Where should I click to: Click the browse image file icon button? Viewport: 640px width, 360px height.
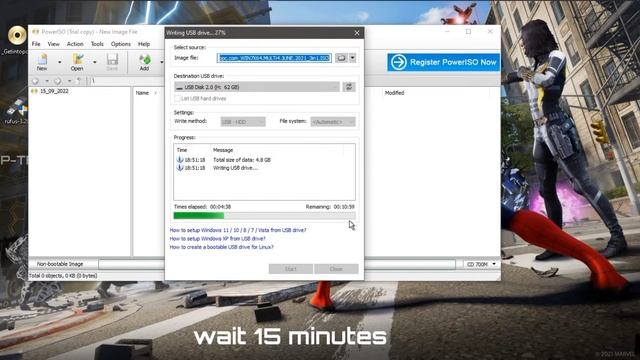[341, 58]
